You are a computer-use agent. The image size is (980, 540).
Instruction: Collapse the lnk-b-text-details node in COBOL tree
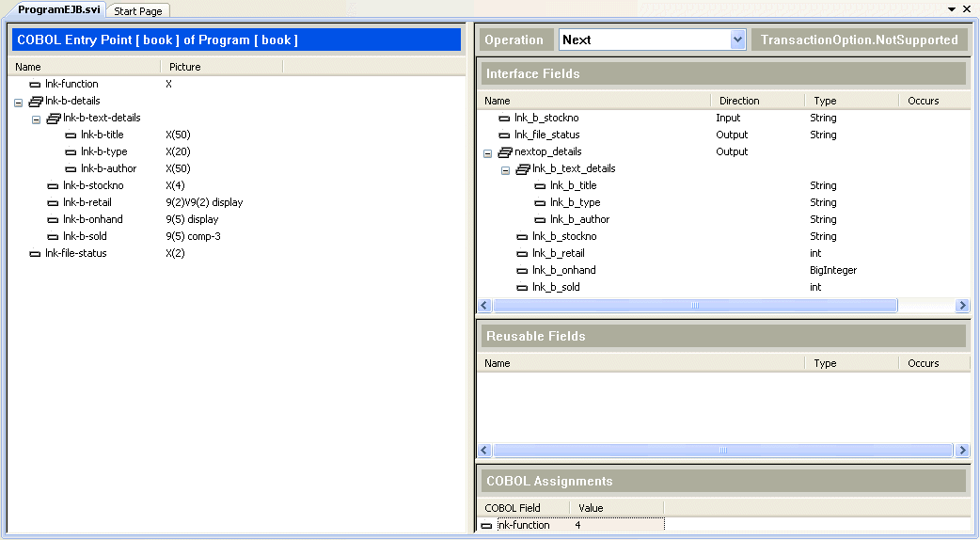coord(36,119)
